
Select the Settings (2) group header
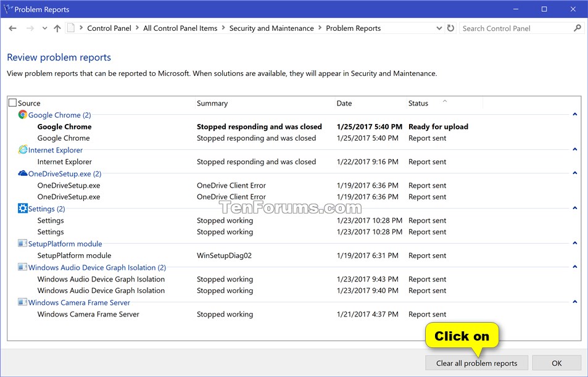46,209
